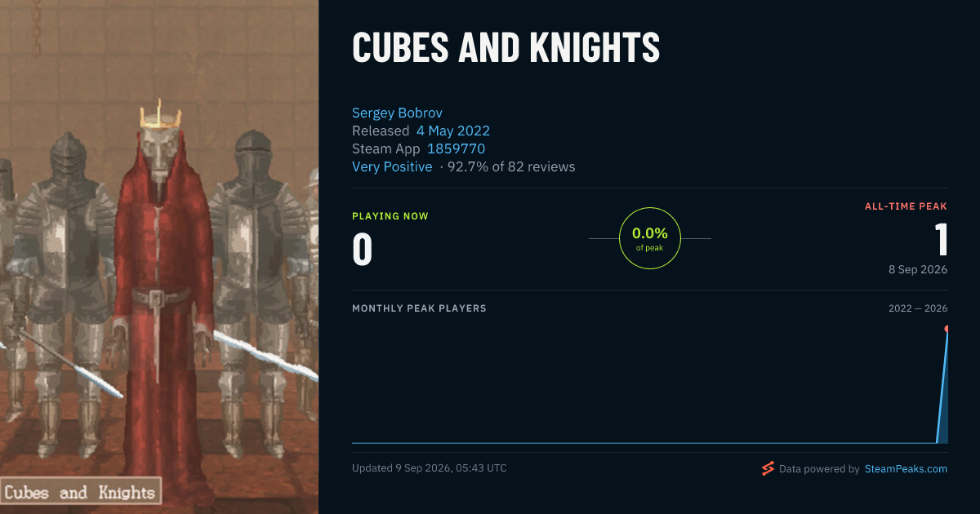
Task: Click the Monthly Peak Players heading
Action: pos(419,308)
